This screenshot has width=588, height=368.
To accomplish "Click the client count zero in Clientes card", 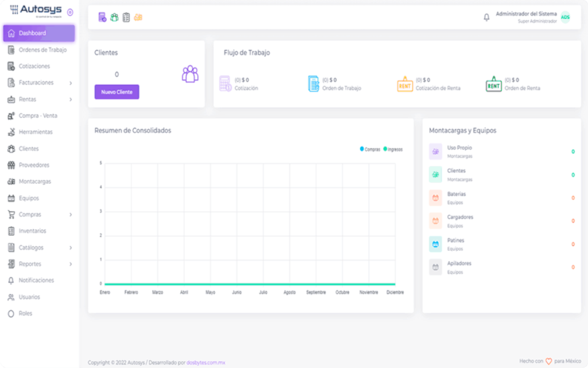I will (x=117, y=75).
